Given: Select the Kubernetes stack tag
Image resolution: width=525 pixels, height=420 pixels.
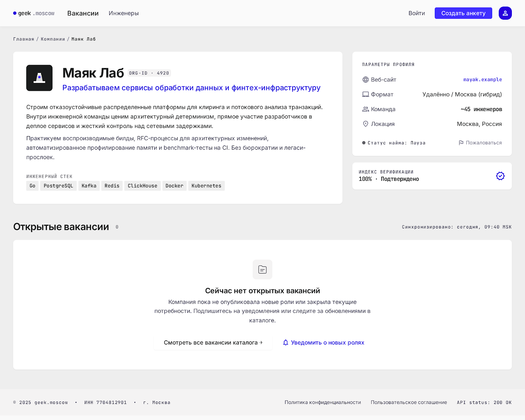Looking at the screenshot, I should click(206, 186).
